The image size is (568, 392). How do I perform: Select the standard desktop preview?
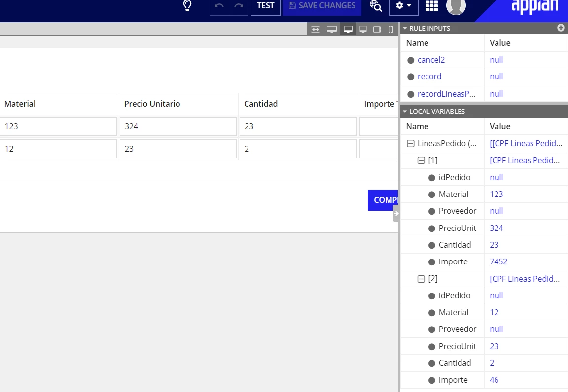click(x=348, y=30)
